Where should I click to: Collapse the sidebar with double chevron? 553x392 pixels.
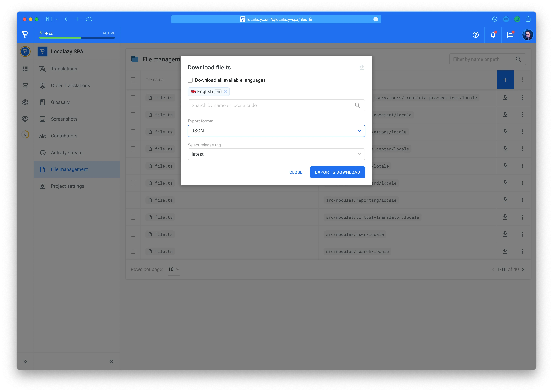click(x=111, y=361)
